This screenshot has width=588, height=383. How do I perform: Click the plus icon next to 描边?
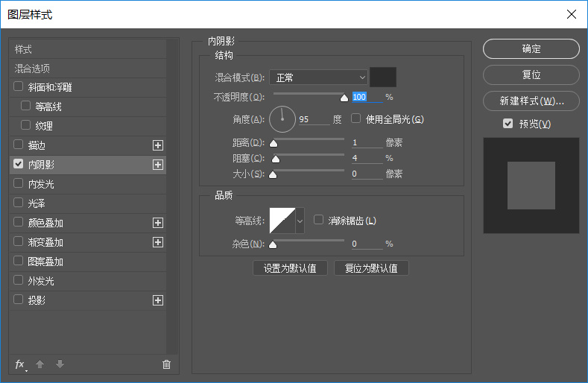tap(157, 145)
